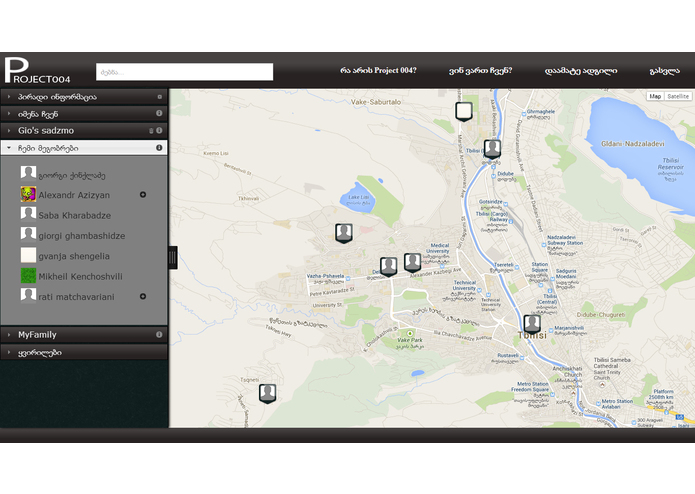
Task: Click the person marker over Tbilisi center
Action: [532, 324]
